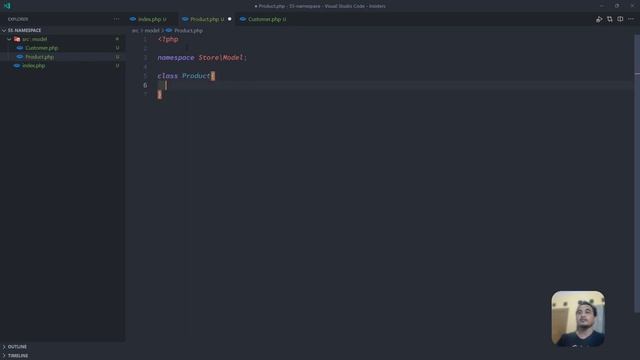Click the unsaved dot on the Product.php tab
This screenshot has height=360, width=640.
(x=229, y=19)
